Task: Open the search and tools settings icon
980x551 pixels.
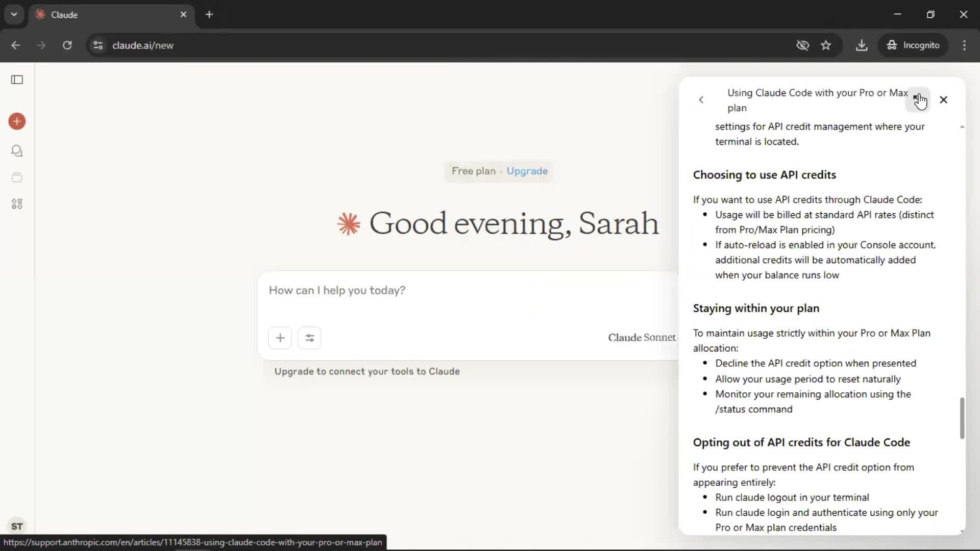Action: pyautogui.click(x=309, y=338)
